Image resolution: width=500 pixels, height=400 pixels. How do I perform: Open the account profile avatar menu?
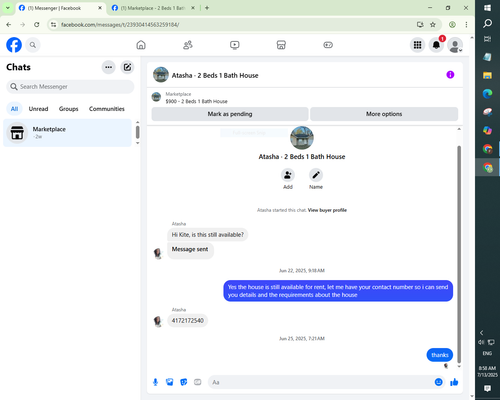point(455,45)
